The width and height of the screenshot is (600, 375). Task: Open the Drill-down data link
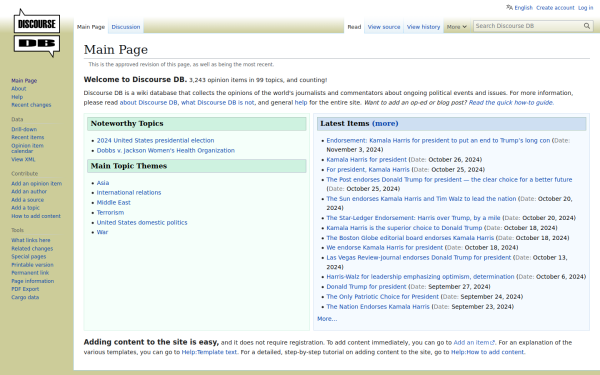pyautogui.click(x=24, y=129)
